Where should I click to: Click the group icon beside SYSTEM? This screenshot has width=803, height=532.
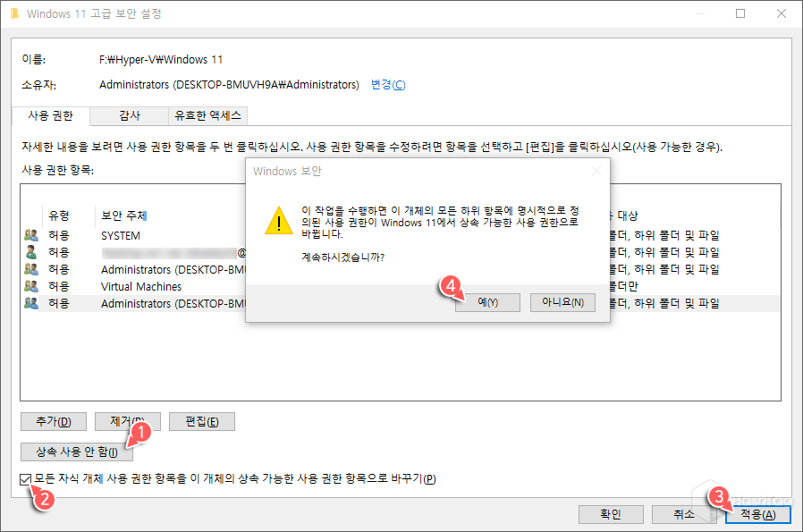31,235
